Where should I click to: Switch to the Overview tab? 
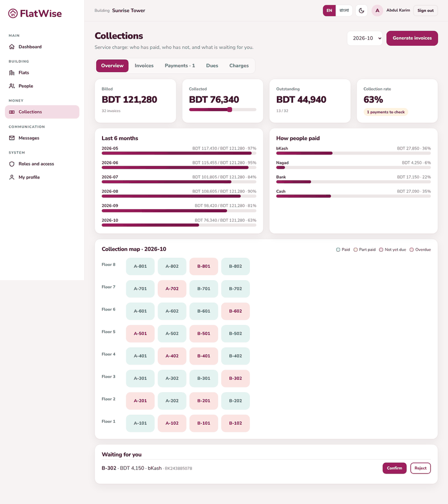click(112, 65)
